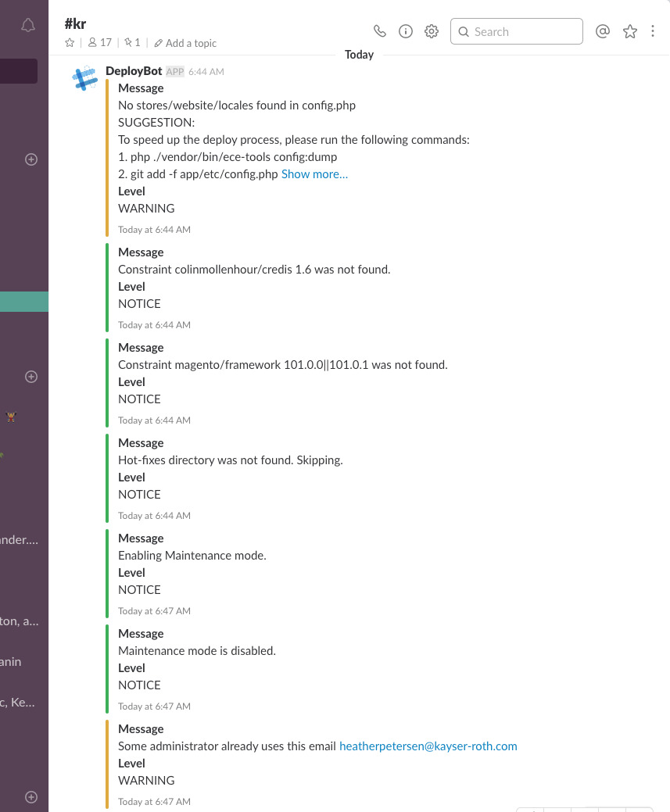Open DeployBot's profile from its avatar

pyautogui.click(x=84, y=78)
